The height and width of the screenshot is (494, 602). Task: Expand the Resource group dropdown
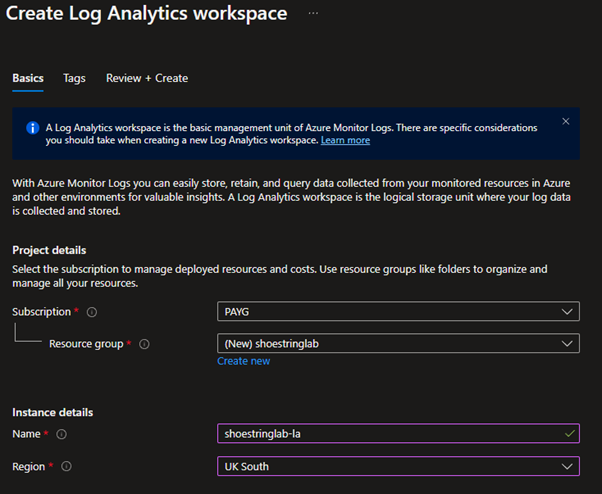point(398,343)
